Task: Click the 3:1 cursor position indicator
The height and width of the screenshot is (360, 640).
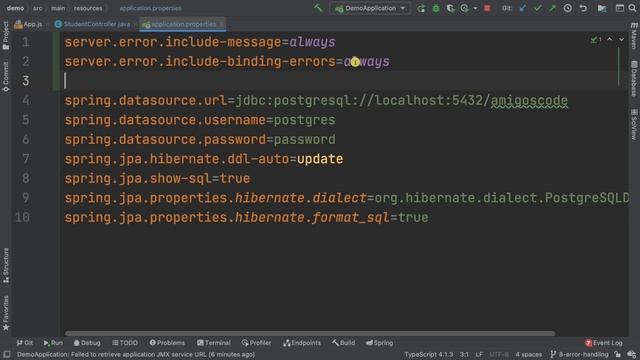Action: pos(464,354)
